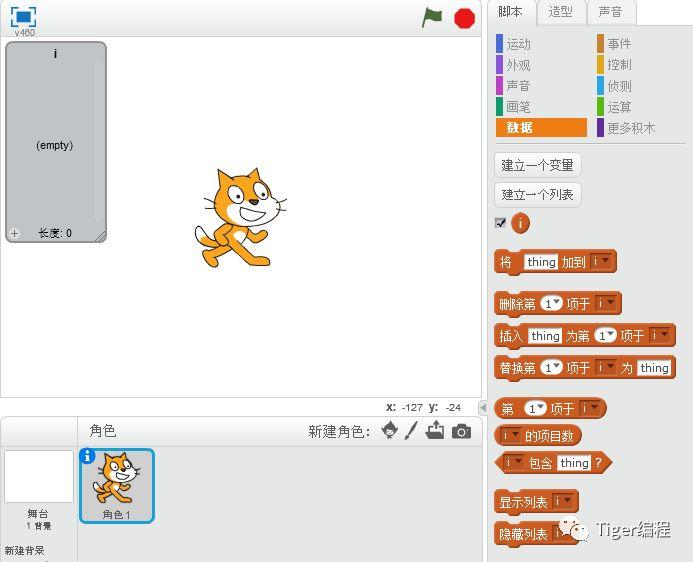Take new sprite photo with camera icon
Viewport: 693px width, 562px height.
461,431
